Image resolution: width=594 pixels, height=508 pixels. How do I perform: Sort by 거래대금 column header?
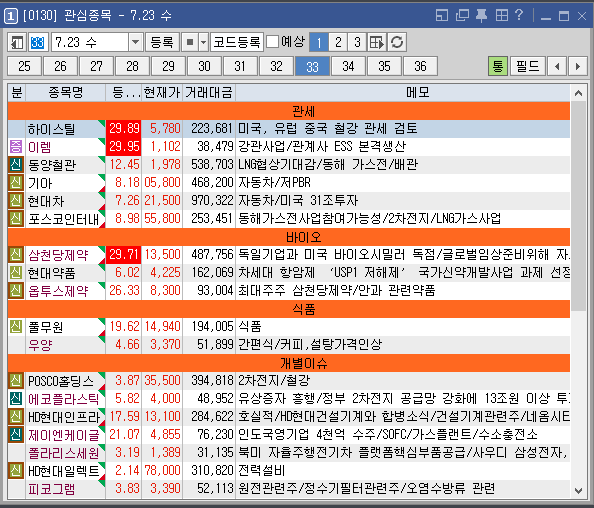click(209, 92)
